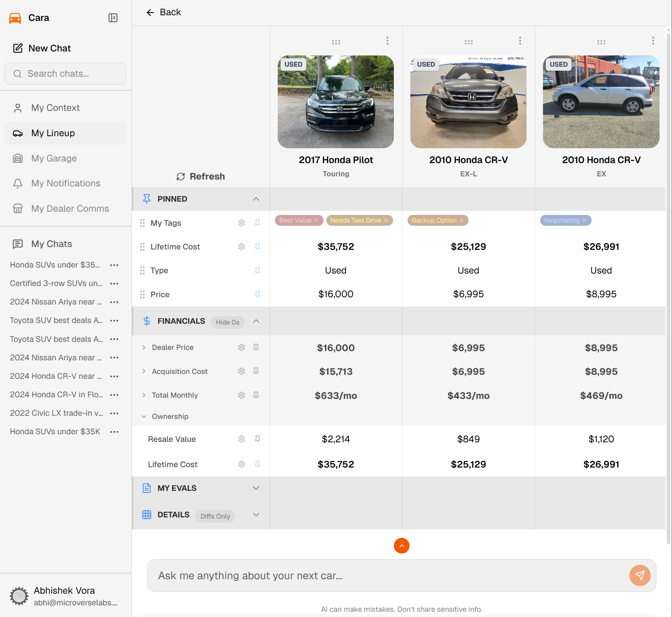The image size is (672, 617).
Task: Toggle Hide 0s in Financials
Action: point(227,322)
